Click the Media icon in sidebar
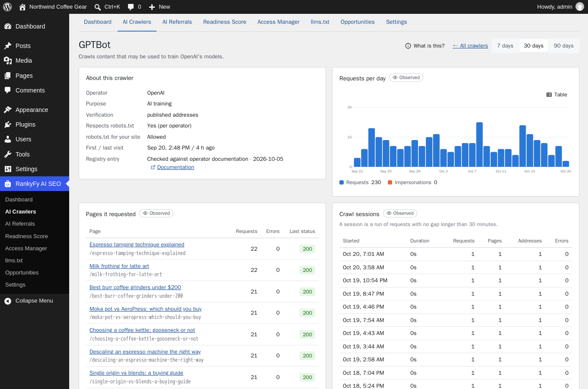 pos(8,61)
